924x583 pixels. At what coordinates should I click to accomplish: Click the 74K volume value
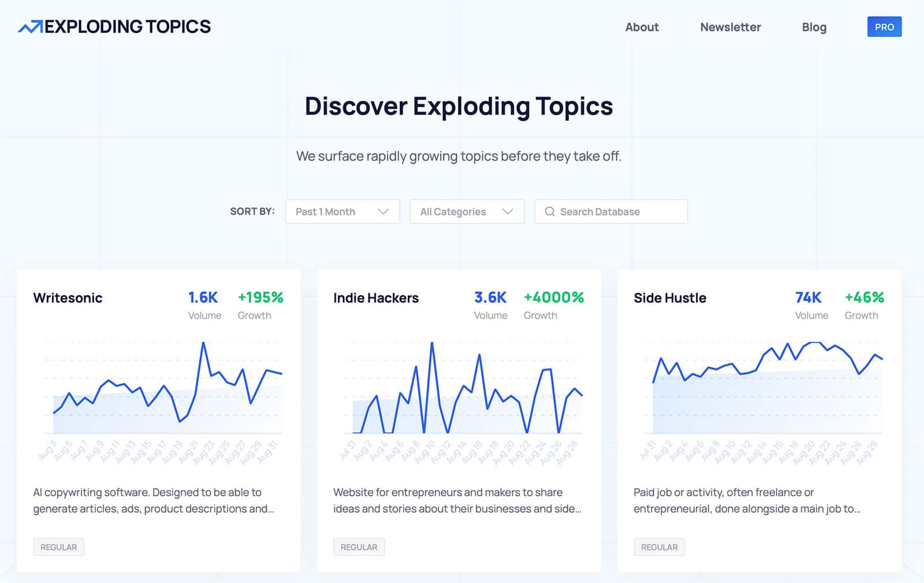808,298
